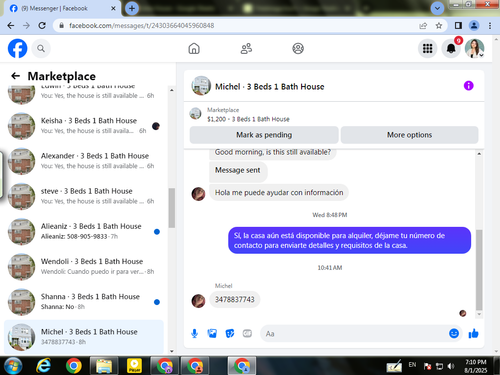Open the Facebook logo home link

17,49
